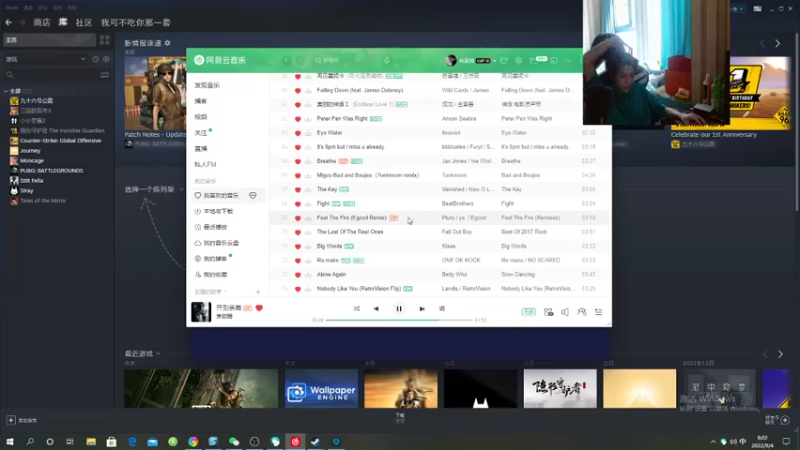Open the lyrics display icon beside the next button

[x=442, y=309]
